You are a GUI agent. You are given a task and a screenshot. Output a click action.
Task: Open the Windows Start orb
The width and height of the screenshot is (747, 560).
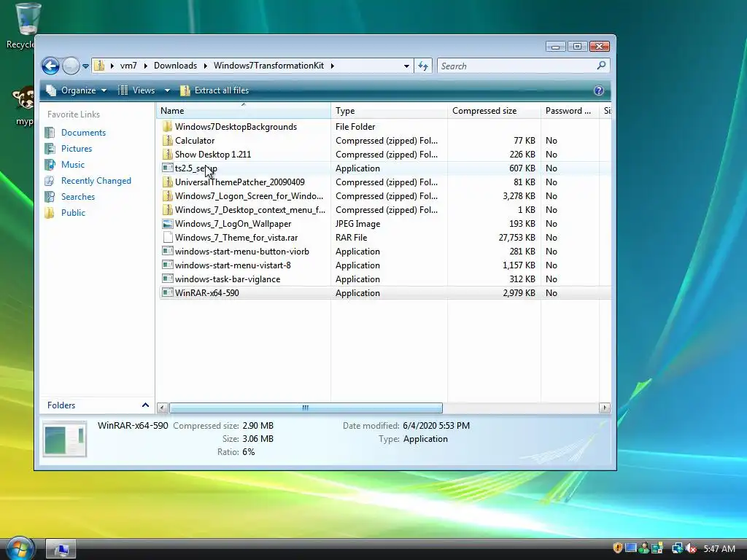(x=20, y=548)
